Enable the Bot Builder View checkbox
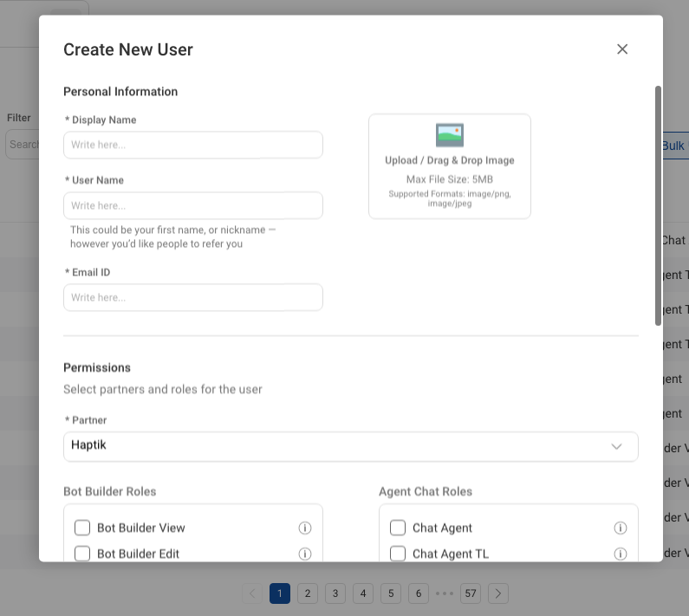 tap(82, 528)
